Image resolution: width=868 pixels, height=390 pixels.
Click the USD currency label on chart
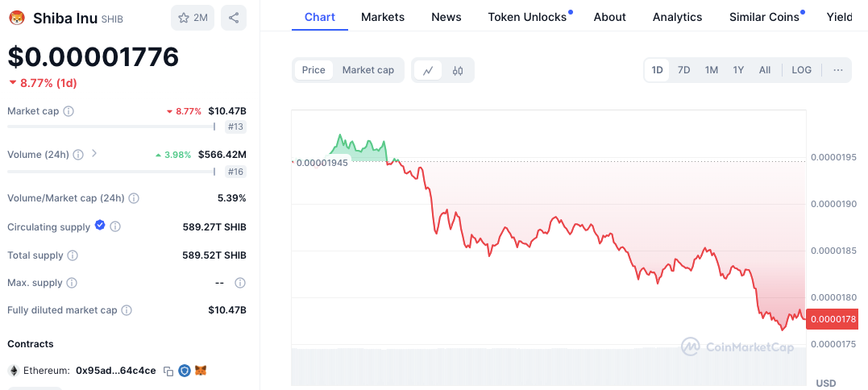(x=825, y=383)
